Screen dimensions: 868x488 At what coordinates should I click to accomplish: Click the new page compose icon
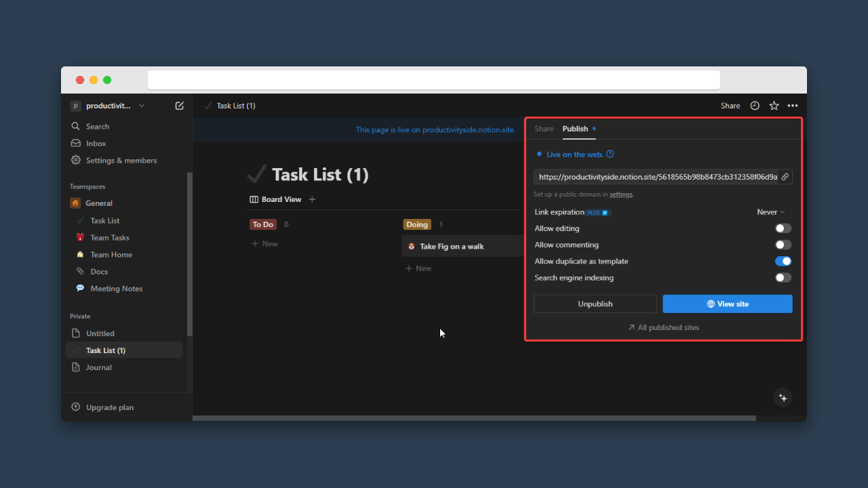(x=179, y=106)
